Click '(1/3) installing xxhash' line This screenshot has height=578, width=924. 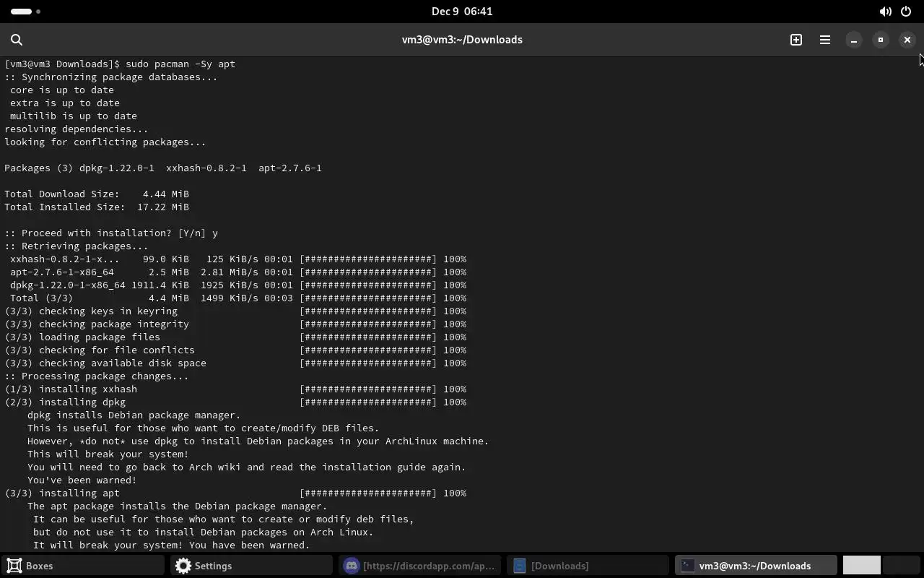tap(235, 389)
